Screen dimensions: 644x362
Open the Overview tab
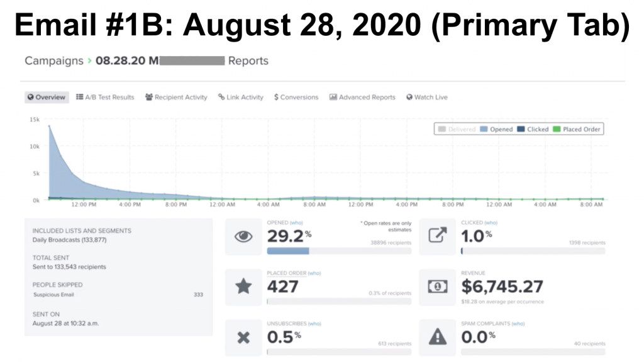click(47, 97)
